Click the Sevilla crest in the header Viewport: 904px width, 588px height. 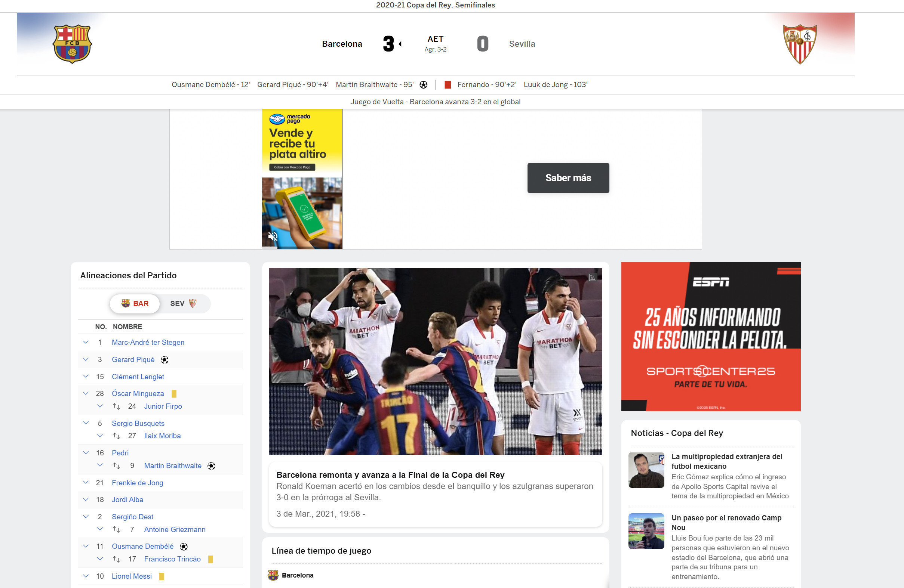click(x=800, y=44)
